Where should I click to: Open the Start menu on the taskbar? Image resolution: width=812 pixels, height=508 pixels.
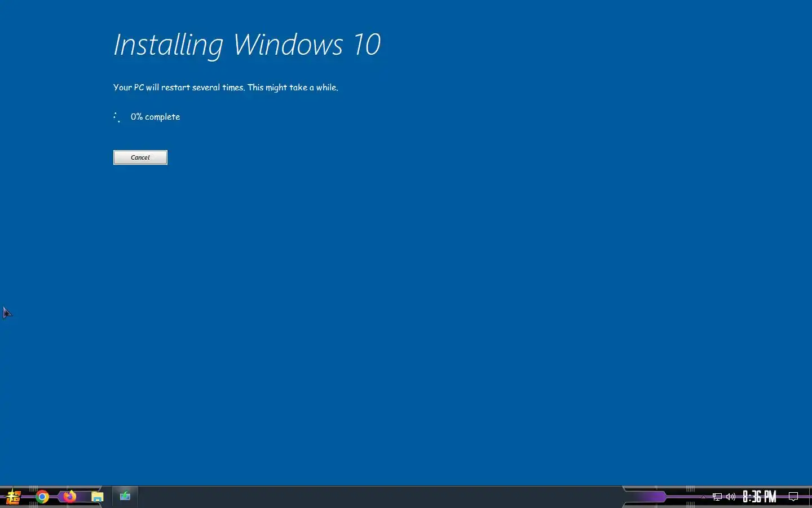13,497
